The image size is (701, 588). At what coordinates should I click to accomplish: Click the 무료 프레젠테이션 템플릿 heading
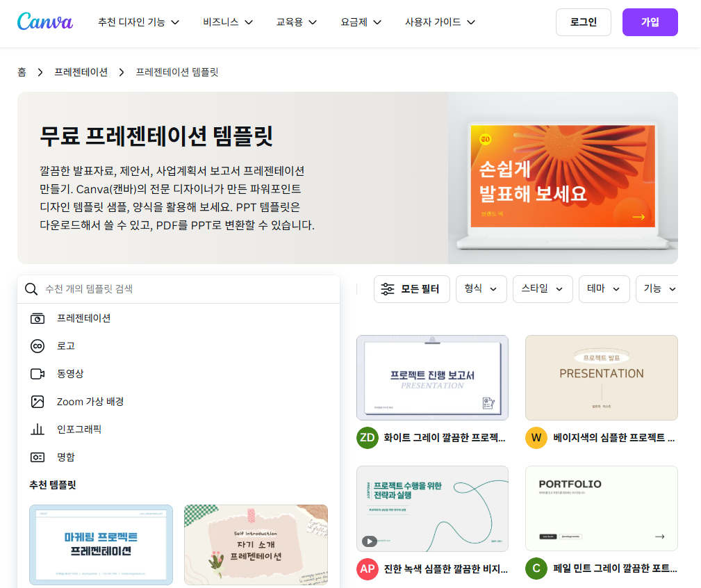[x=156, y=136]
